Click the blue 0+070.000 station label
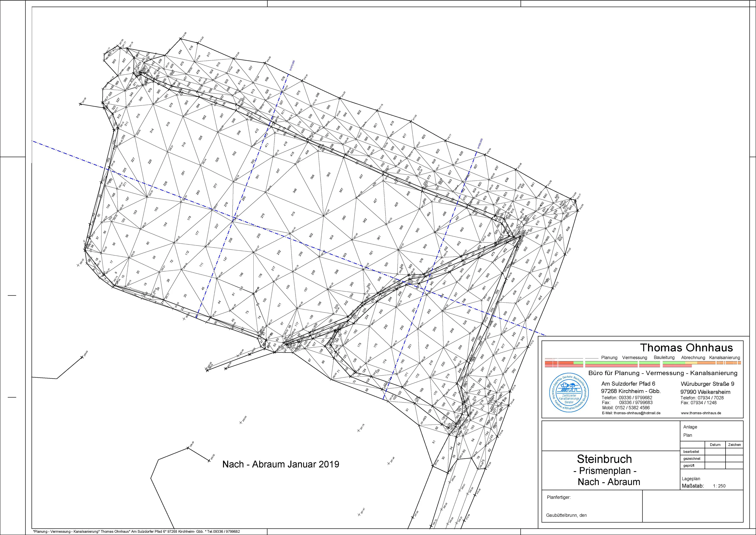Image resolution: width=756 pixels, height=535 pixels. [x=292, y=66]
